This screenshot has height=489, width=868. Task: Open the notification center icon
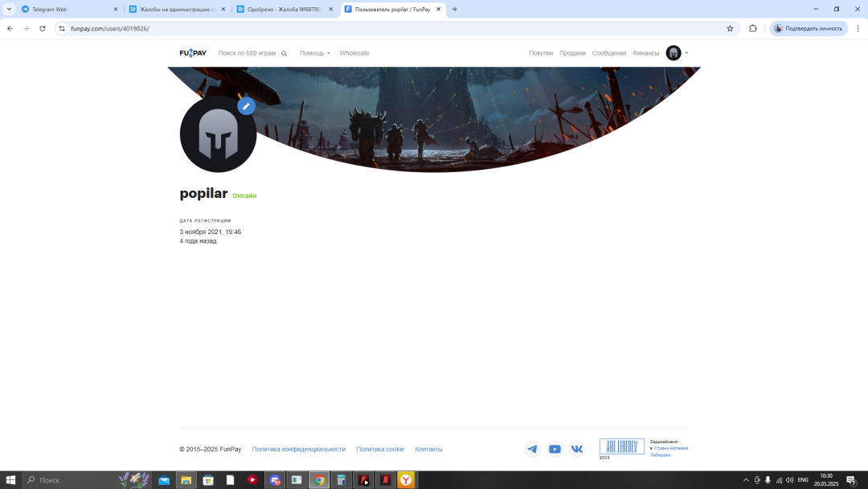click(851, 480)
